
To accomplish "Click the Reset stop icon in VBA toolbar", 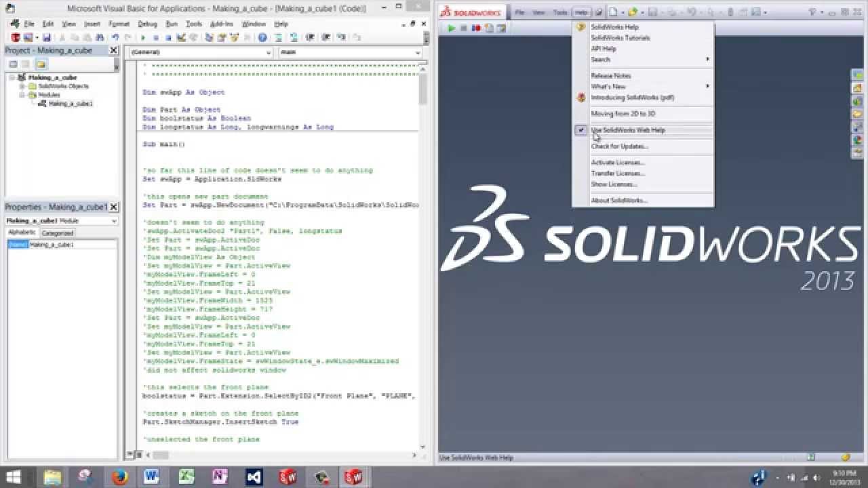I will tap(167, 37).
